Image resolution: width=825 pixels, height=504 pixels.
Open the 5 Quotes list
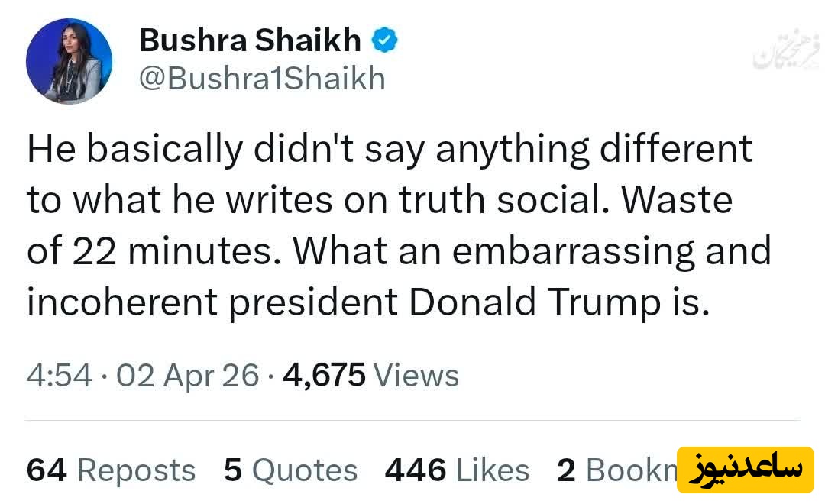pyautogui.click(x=290, y=470)
